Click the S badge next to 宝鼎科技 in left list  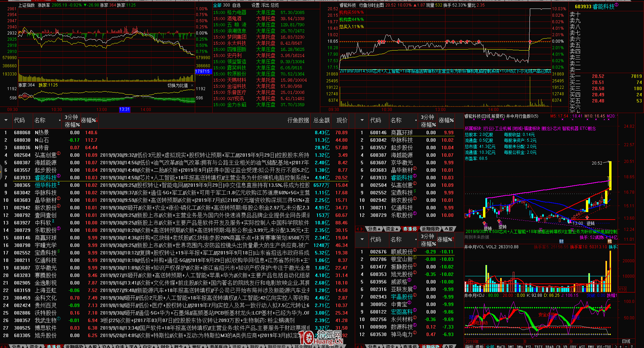coord(58,251)
